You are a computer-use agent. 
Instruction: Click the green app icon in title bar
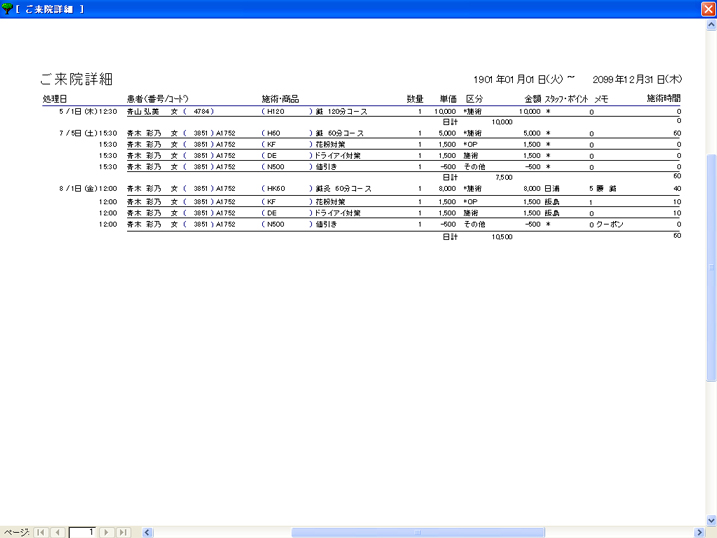coord(9,8)
